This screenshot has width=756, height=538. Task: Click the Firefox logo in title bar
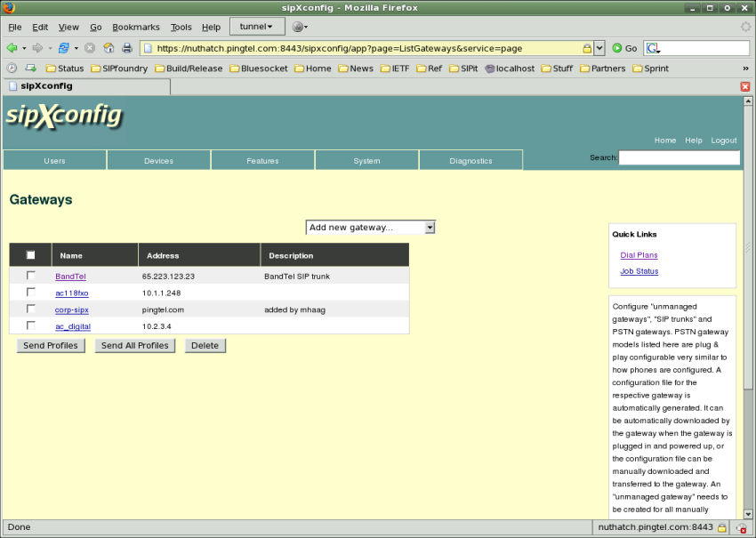[x=9, y=8]
